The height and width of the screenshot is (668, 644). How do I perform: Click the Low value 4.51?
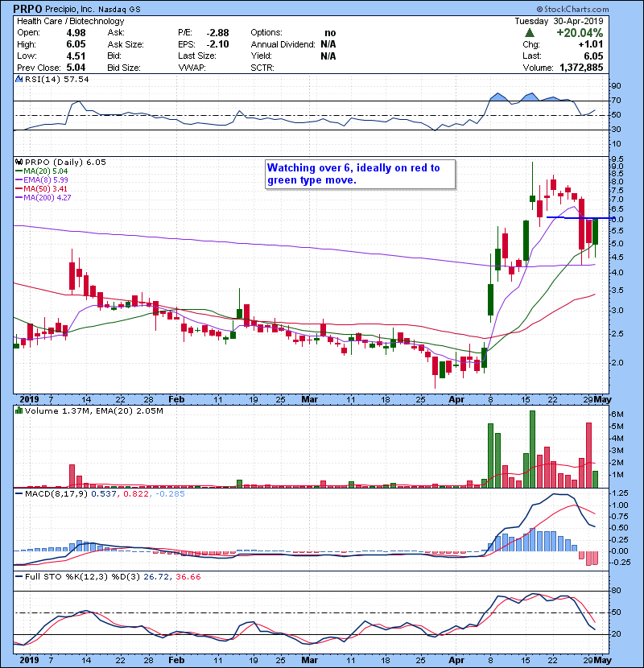tap(76, 56)
